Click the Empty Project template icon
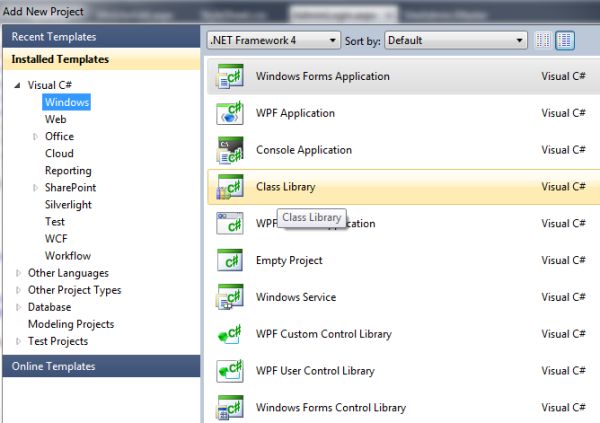 pyautogui.click(x=230, y=260)
